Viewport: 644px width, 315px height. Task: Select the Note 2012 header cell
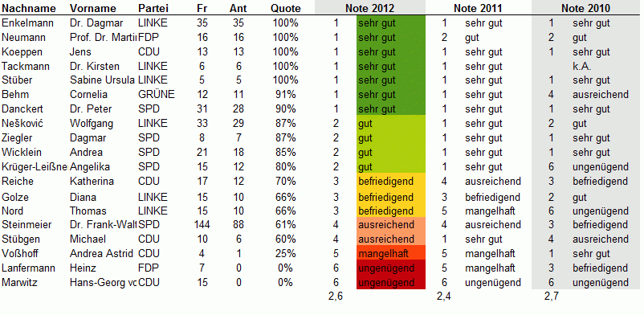[369, 8]
